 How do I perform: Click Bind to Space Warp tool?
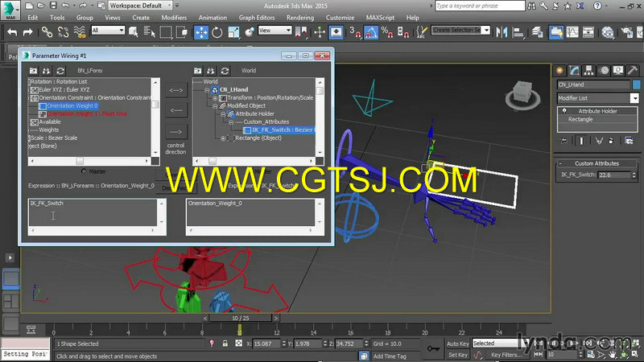79,32
